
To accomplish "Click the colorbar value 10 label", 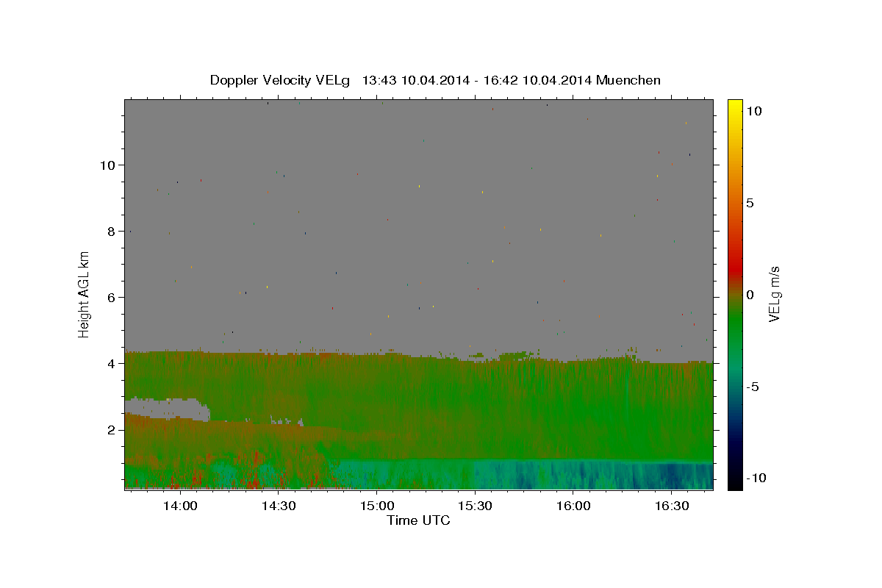I will click(754, 111).
